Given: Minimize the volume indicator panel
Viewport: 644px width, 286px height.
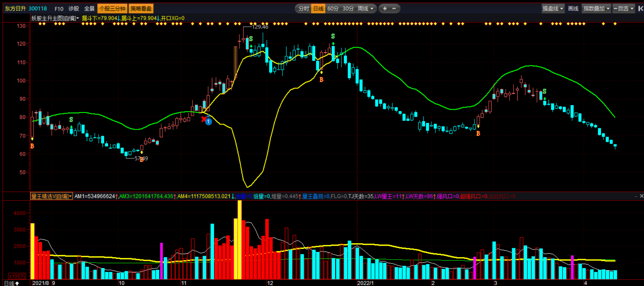Looking at the screenshot, I should tap(636, 196).
